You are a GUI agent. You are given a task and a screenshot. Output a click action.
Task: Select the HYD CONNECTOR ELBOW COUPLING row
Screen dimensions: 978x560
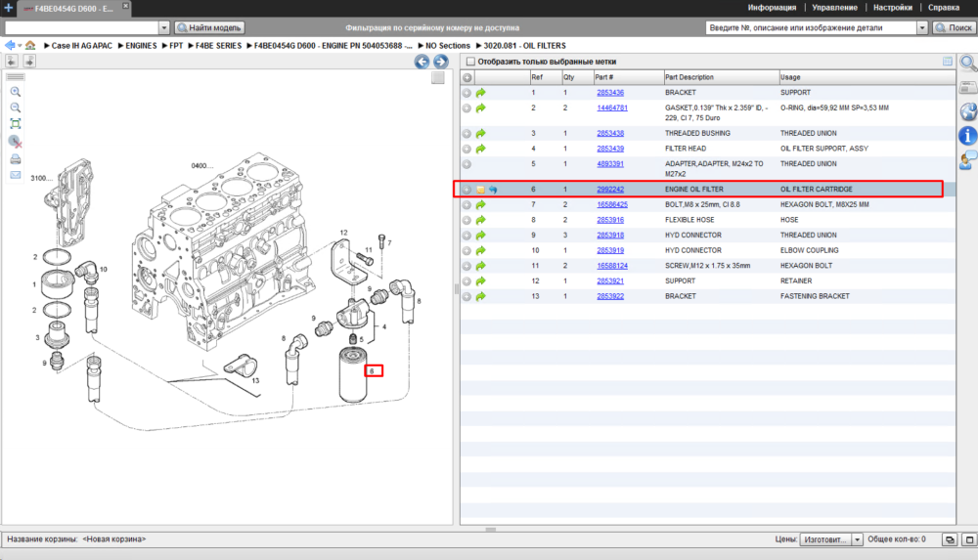tap(708, 251)
